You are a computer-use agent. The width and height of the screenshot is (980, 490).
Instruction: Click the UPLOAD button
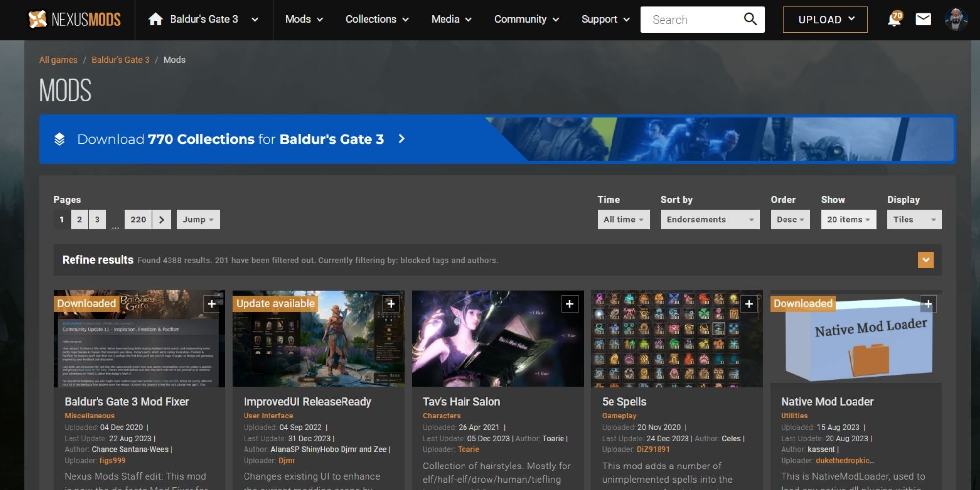[x=825, y=19]
